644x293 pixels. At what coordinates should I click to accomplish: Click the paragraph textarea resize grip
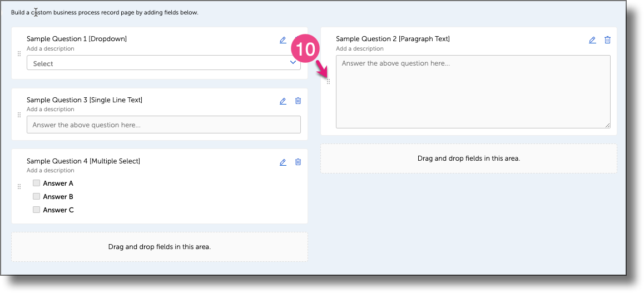[607, 125]
